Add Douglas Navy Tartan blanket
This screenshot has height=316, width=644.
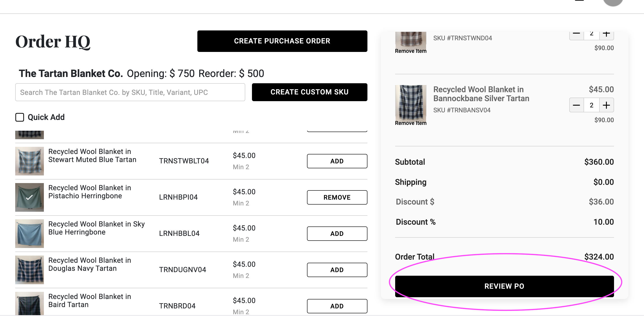pos(337,270)
